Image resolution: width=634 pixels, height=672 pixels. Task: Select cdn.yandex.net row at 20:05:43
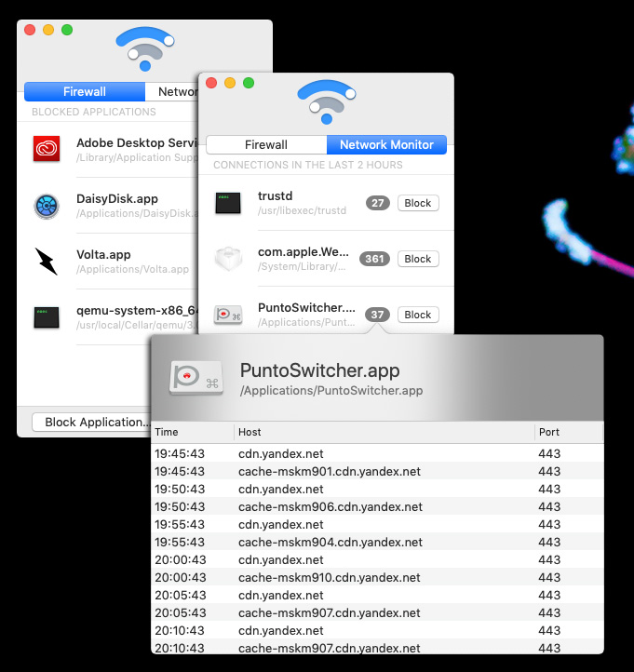pyautogui.click(x=377, y=596)
